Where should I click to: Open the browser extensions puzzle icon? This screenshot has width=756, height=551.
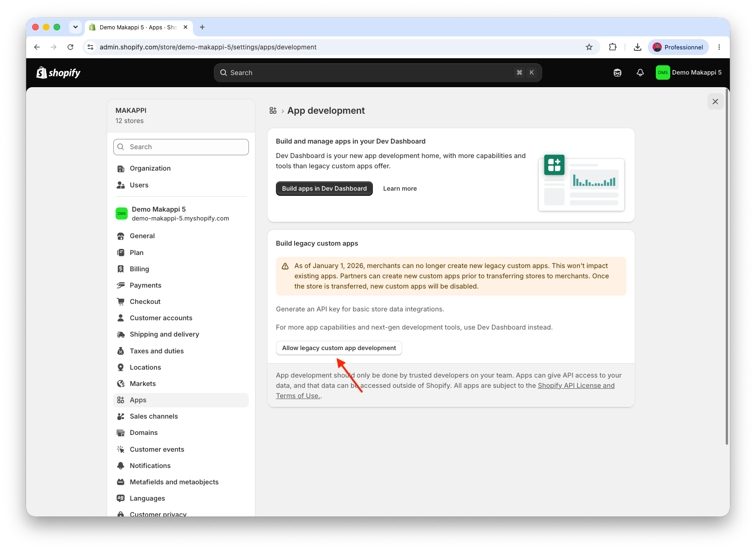point(613,47)
